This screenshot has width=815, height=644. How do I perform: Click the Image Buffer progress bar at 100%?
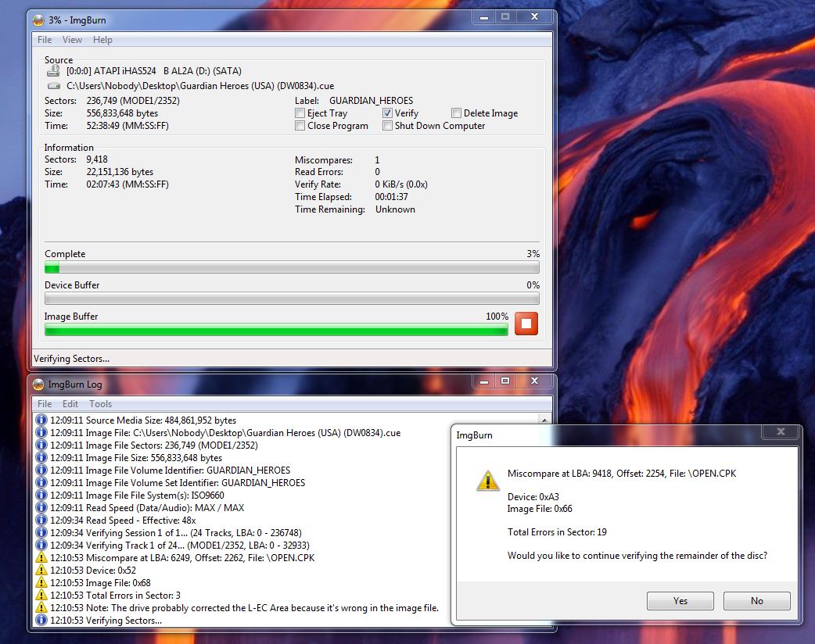click(x=276, y=330)
